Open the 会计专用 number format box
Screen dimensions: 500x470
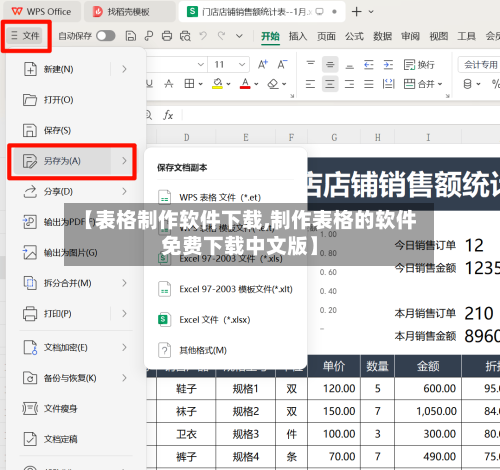click(479, 64)
